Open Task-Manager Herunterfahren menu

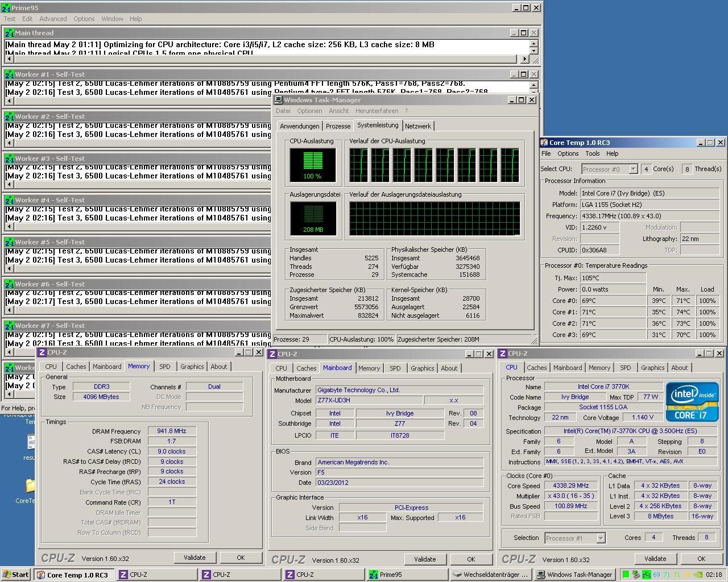(377, 111)
